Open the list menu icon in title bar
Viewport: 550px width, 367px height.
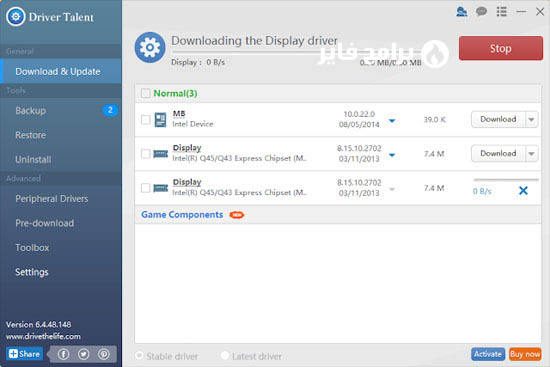click(502, 12)
